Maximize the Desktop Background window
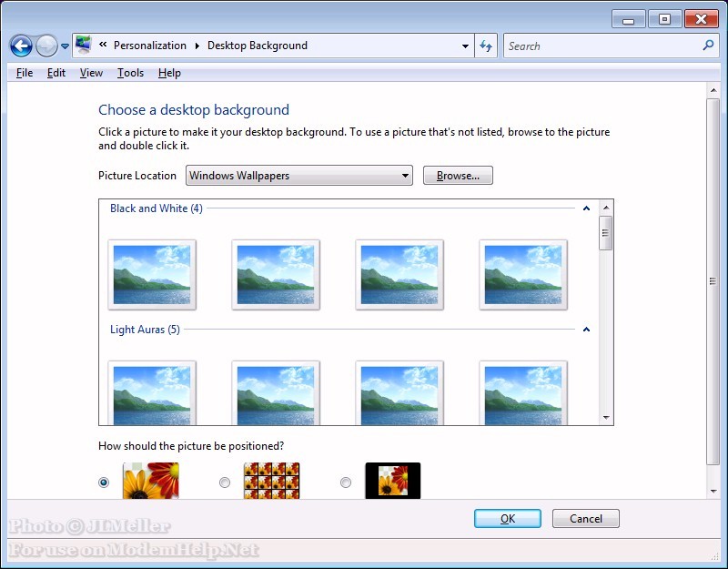 (x=665, y=19)
